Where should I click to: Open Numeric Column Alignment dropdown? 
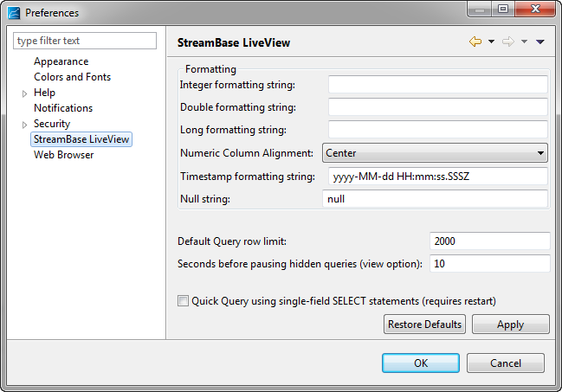(435, 153)
